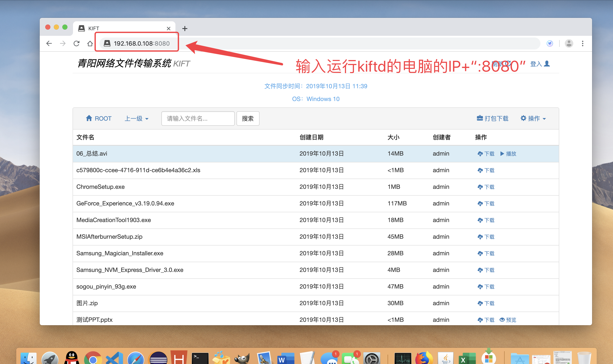
Task: Click the browser home icon
Action: 90,43
